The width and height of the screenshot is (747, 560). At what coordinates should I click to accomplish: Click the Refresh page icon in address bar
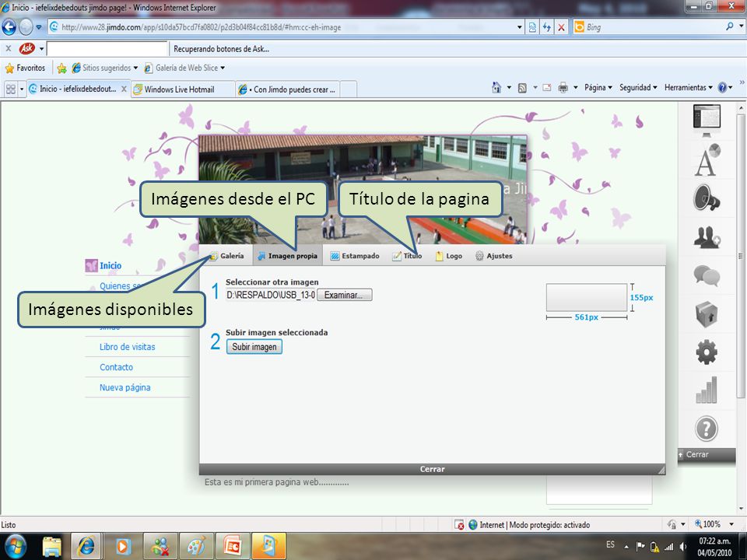546,27
